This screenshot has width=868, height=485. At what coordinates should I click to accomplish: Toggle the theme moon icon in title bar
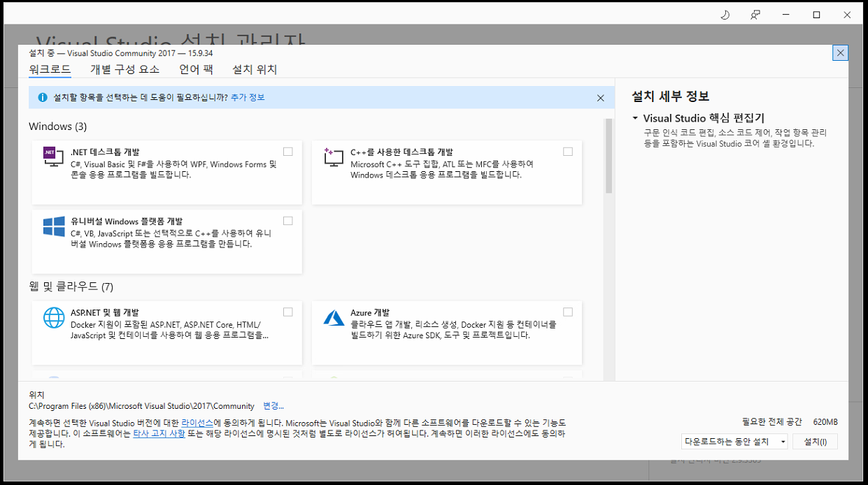(x=725, y=15)
